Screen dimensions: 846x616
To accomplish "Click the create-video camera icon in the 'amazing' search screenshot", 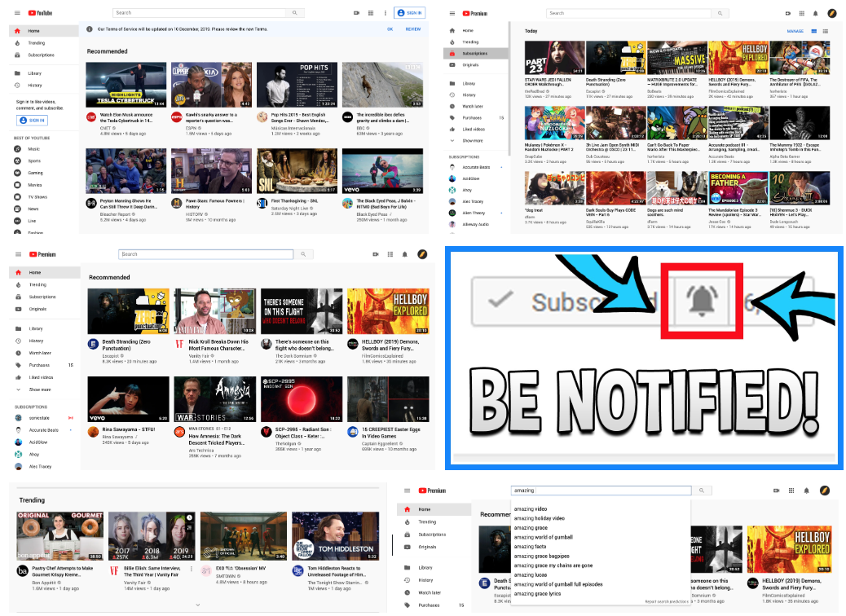I will click(x=777, y=491).
